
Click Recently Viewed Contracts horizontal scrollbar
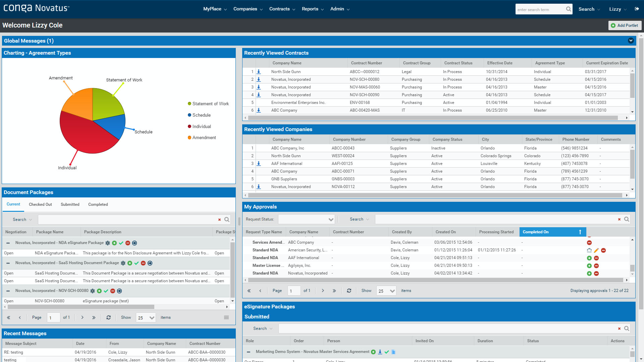pos(433,118)
